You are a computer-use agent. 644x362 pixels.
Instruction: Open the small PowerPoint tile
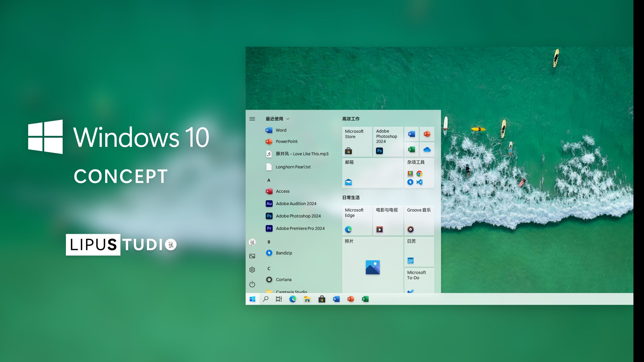click(x=427, y=134)
